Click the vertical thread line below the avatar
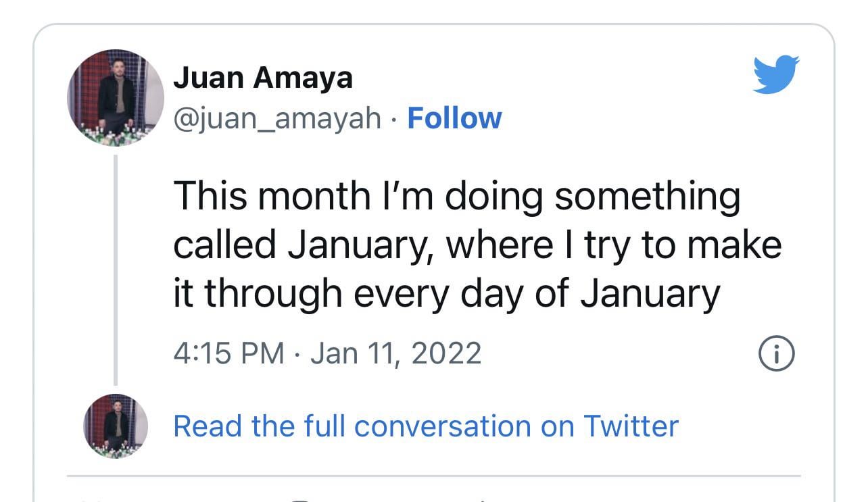The image size is (868, 502). click(116, 270)
